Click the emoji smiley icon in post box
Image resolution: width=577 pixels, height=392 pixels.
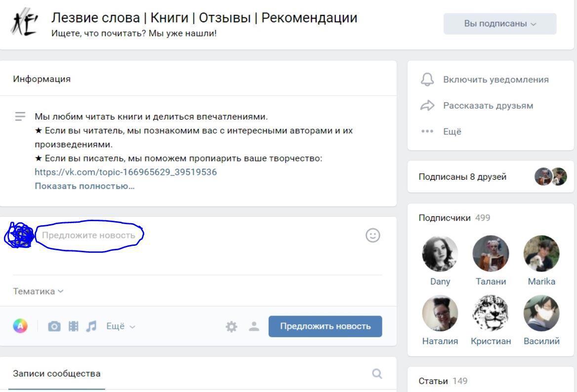(x=372, y=235)
